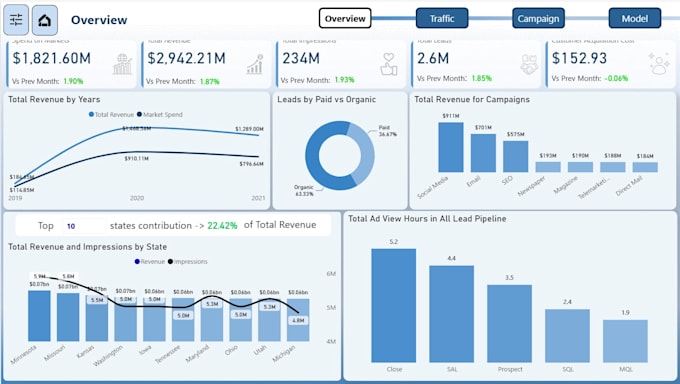Viewport: 680px width, 384px height.
Task: Click the Close pipeline bar
Action: [394, 305]
